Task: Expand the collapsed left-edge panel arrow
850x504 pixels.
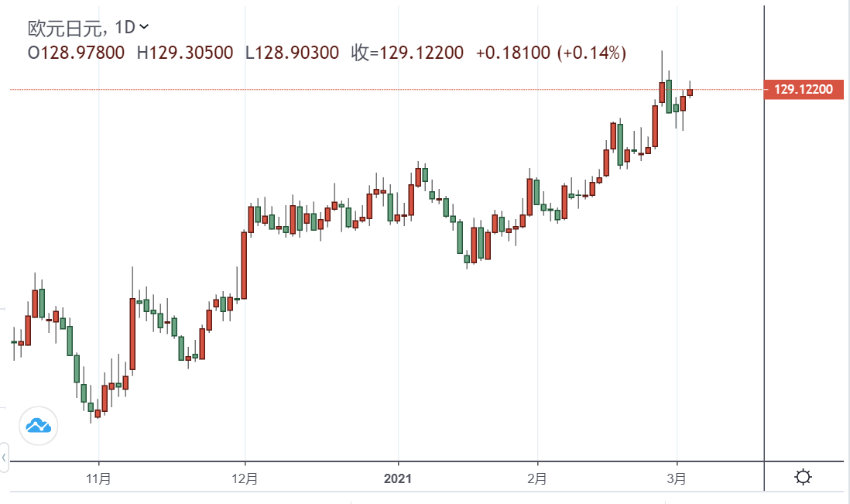Action: click(4, 457)
